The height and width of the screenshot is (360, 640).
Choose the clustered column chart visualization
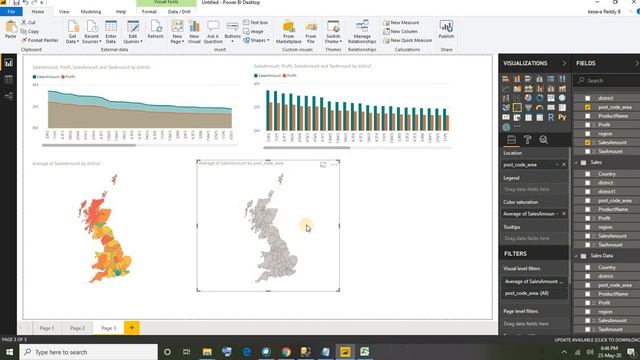coord(540,78)
